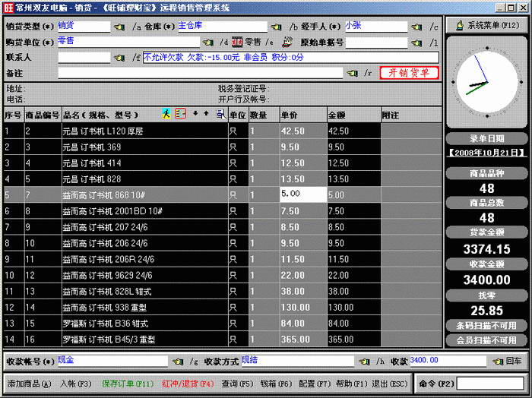Screen dimensions: 532x398
Task: Open 系统菜单 (F12) button
Action: [487, 25]
